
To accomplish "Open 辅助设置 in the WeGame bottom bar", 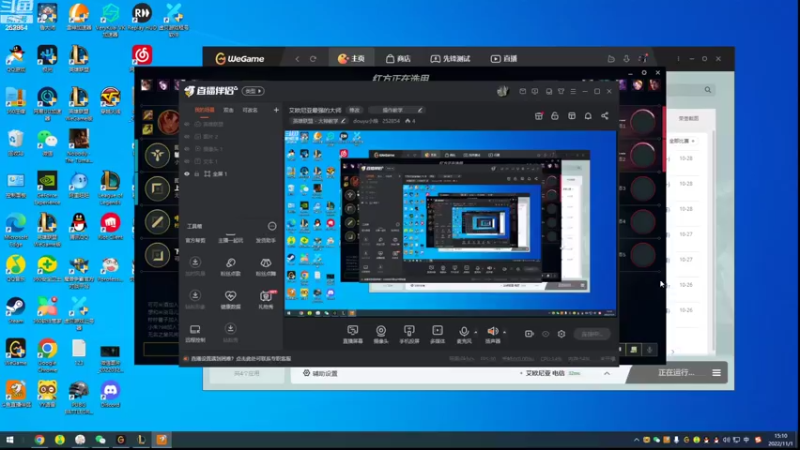I will [320, 373].
